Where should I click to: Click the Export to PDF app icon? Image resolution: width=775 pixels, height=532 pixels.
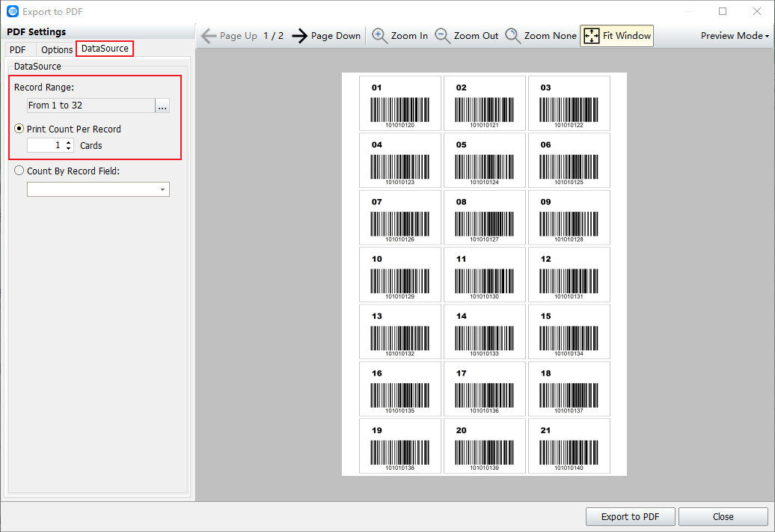click(x=13, y=11)
